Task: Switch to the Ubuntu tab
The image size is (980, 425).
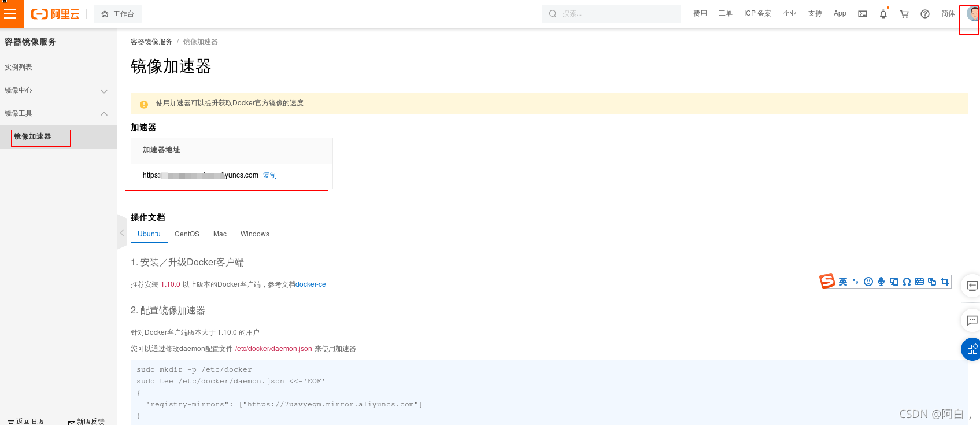Action: (149, 234)
